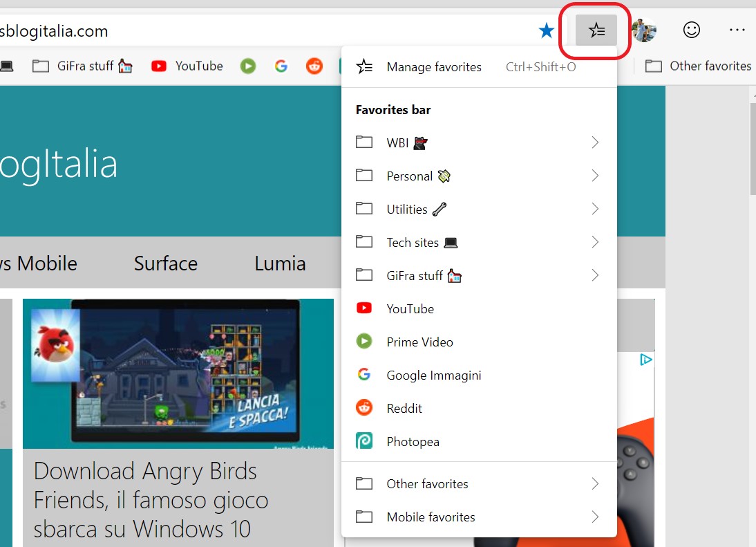Click the AdChoices icon on the advertisement

tap(645, 360)
